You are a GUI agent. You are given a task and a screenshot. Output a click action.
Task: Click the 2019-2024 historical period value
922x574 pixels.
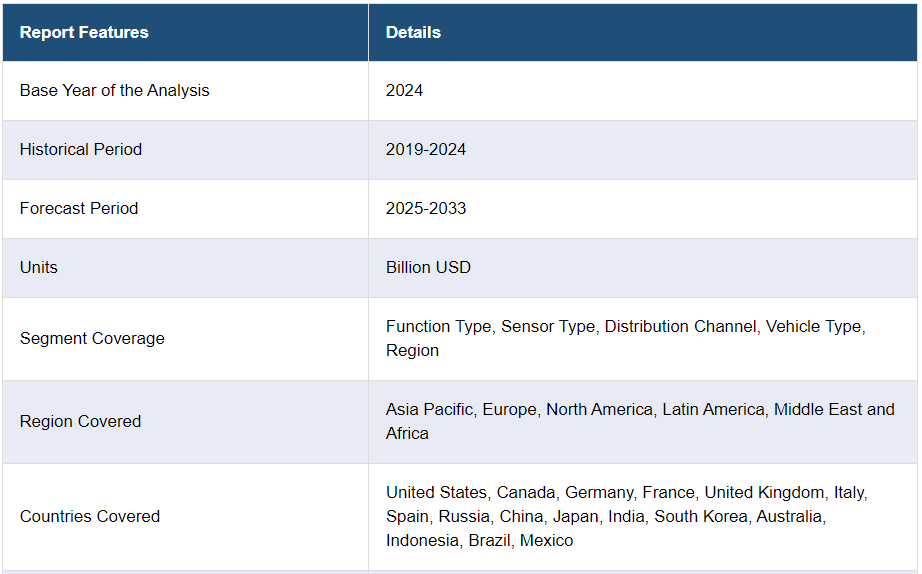coord(426,149)
